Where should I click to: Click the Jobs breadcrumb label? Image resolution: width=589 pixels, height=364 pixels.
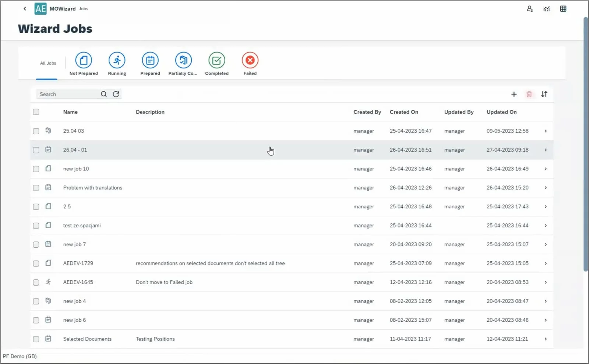(x=84, y=9)
